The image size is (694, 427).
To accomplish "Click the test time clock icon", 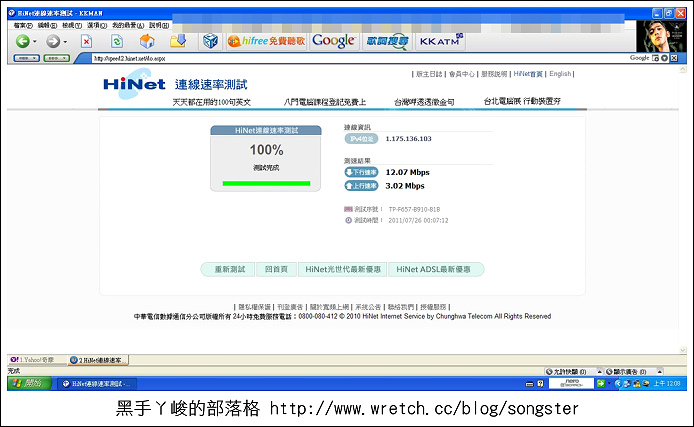I will point(348,220).
